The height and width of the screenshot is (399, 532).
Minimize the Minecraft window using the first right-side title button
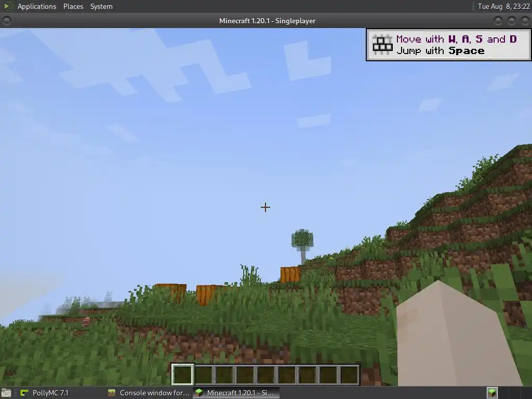click(498, 21)
